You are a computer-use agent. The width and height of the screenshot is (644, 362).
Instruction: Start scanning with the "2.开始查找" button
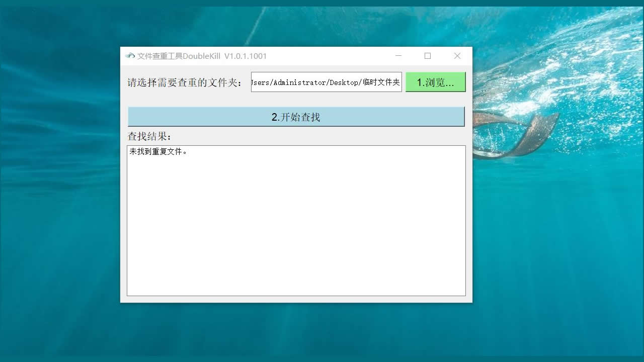(x=296, y=116)
